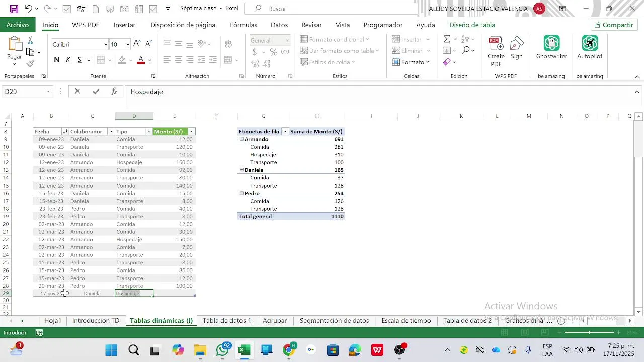Click the formula bar cancel X icon
This screenshot has width=644, height=362.
(77, 92)
